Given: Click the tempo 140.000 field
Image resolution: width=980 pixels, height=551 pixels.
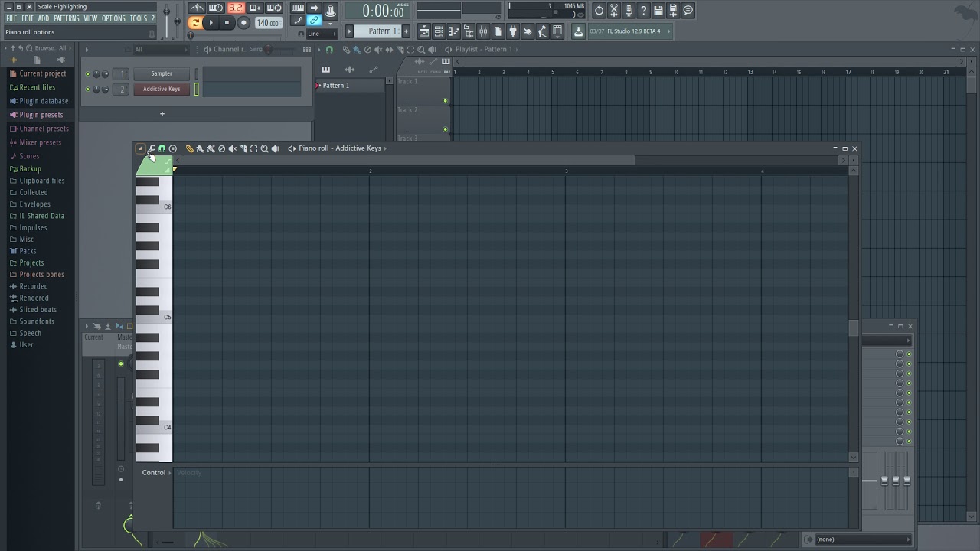Looking at the screenshot, I should point(268,23).
